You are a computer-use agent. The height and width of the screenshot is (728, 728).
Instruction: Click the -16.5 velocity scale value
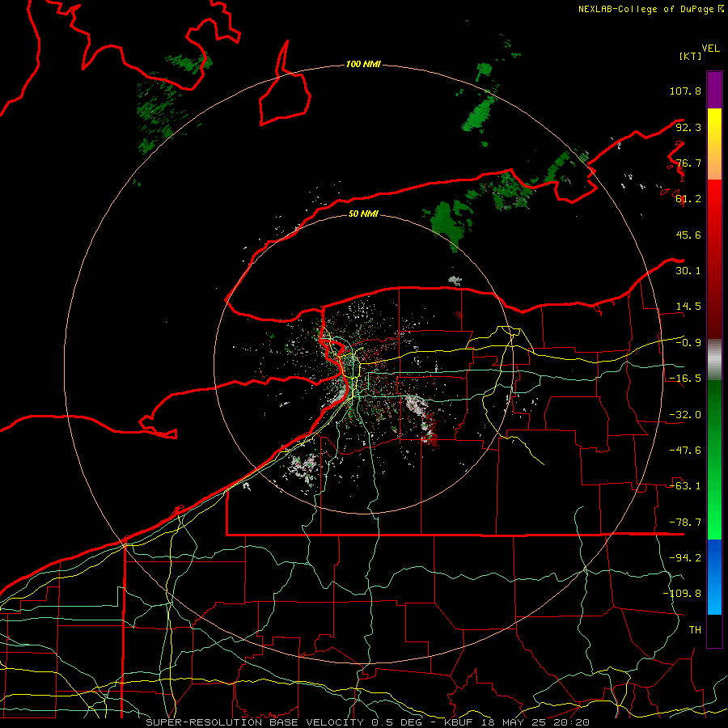685,379
